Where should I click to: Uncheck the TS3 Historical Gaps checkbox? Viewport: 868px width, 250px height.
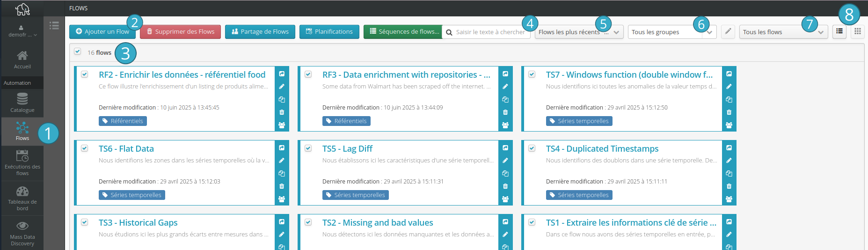click(85, 222)
